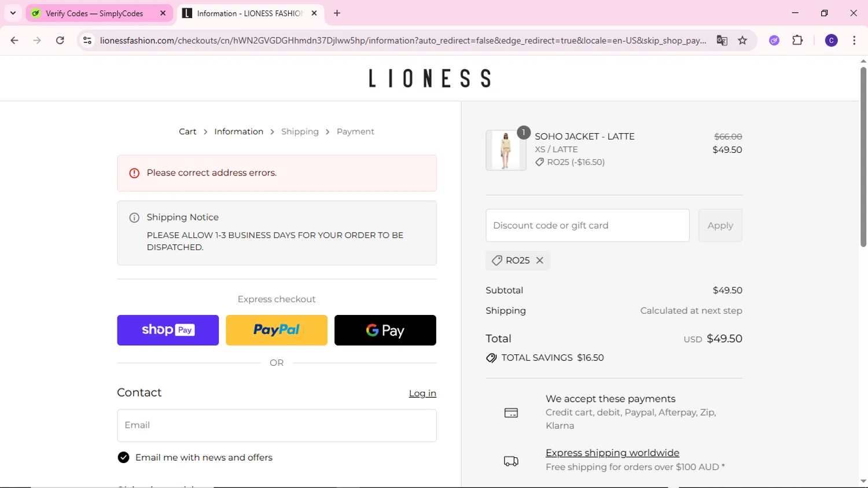Click the Shipping Notice info icon
The image size is (868, 488).
point(134,218)
